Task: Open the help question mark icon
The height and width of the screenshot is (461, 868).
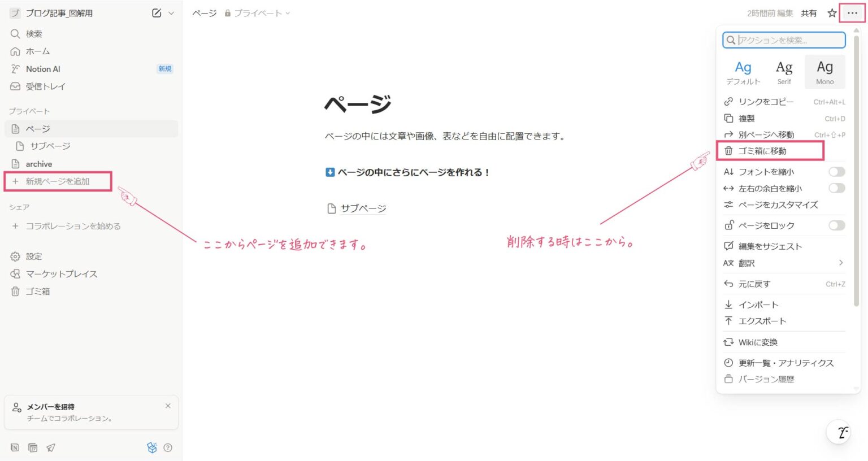Action: tap(168, 447)
